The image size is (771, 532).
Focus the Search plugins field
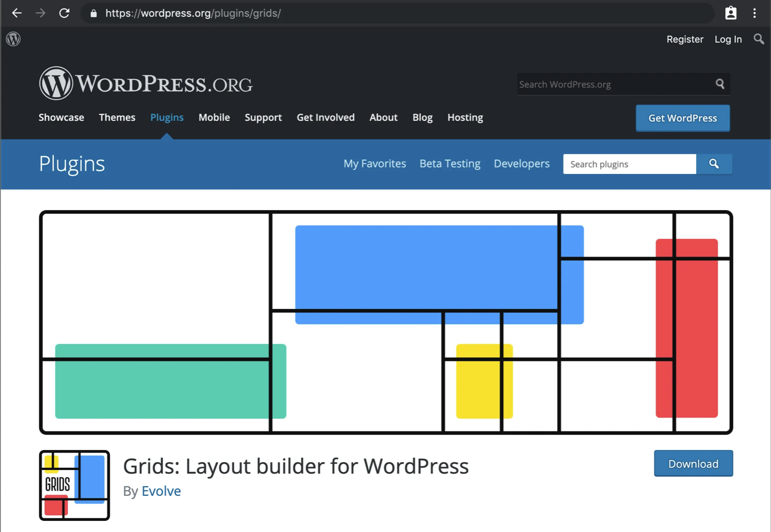[630, 164]
